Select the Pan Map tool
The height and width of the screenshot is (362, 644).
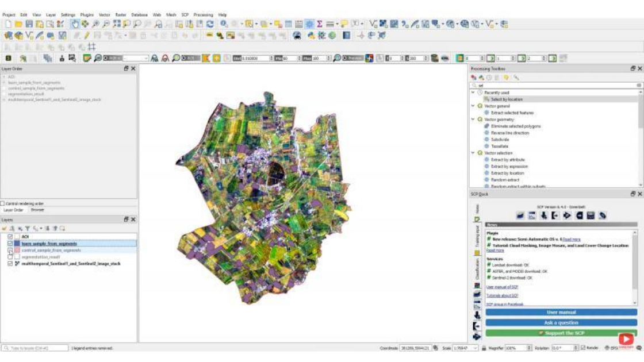coord(75,22)
